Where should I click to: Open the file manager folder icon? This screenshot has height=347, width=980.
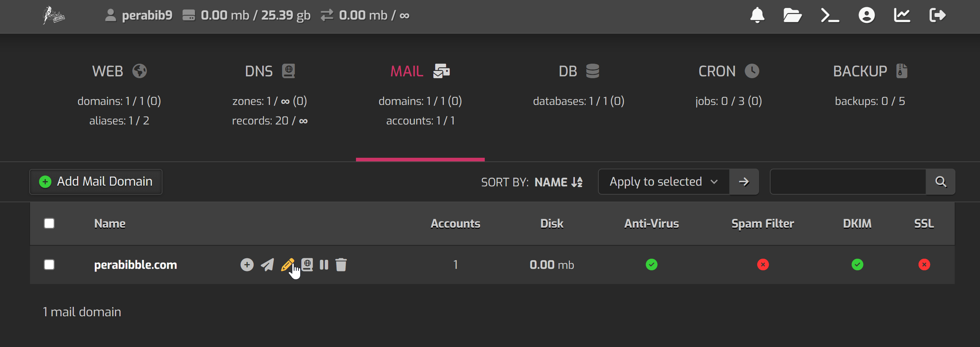pos(793,15)
